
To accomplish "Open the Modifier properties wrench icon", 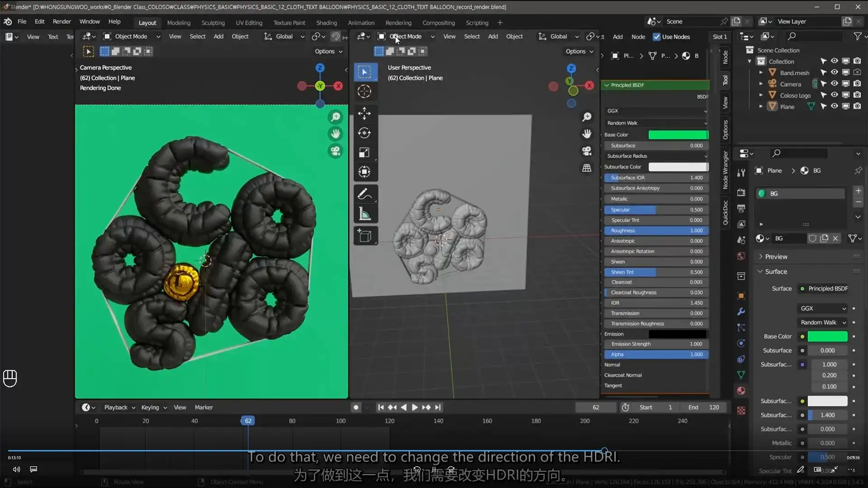I will point(741,312).
